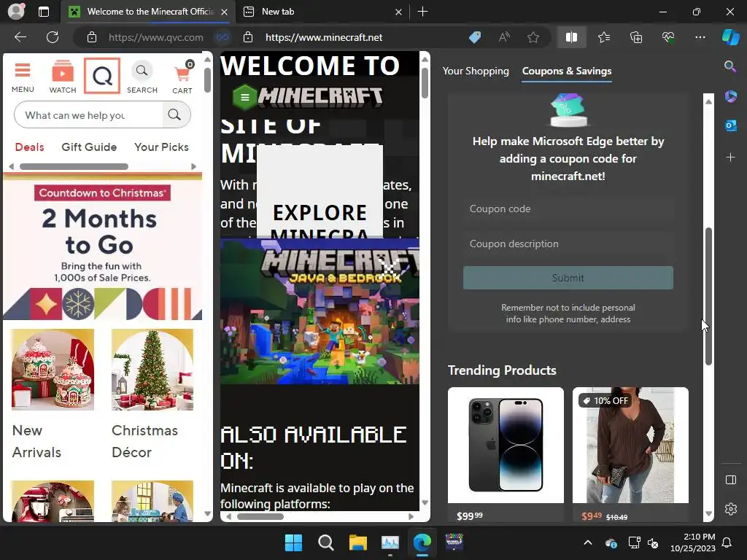Reload the page with the refresh icon
This screenshot has width=747, height=560.
coord(53,37)
